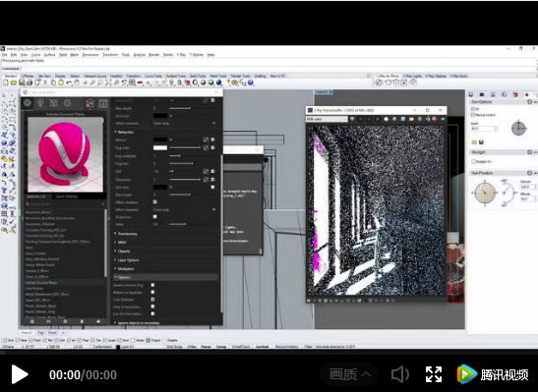Image resolution: width=538 pixels, height=392 pixels.
Task: Expand Ignore objects in secondary section
Action: 139,323
